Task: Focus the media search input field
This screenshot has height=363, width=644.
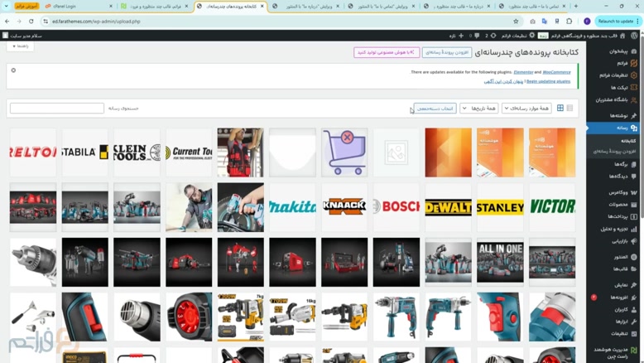Action: point(57,109)
